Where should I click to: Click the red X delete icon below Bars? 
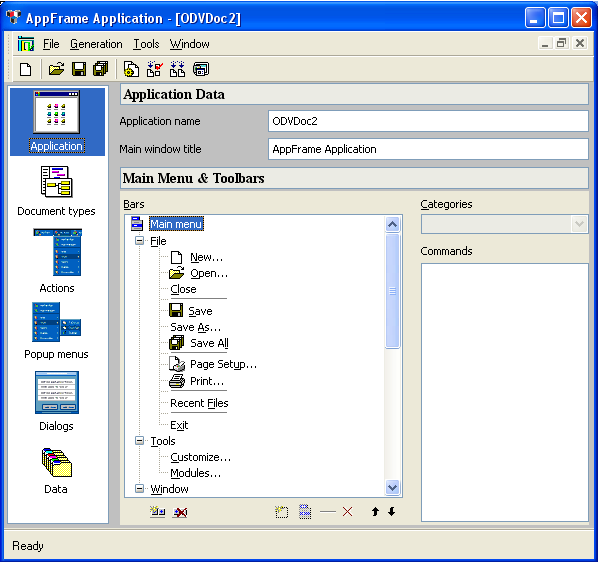click(347, 512)
